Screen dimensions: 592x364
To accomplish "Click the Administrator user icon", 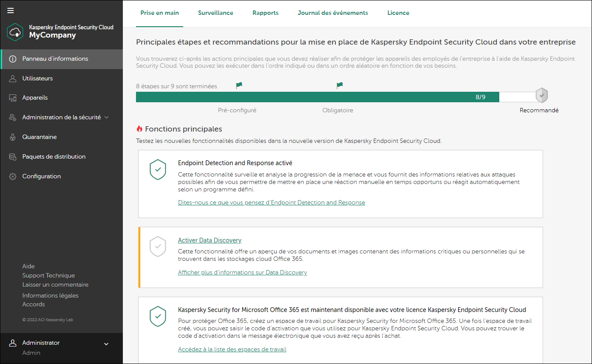I will 13,343.
